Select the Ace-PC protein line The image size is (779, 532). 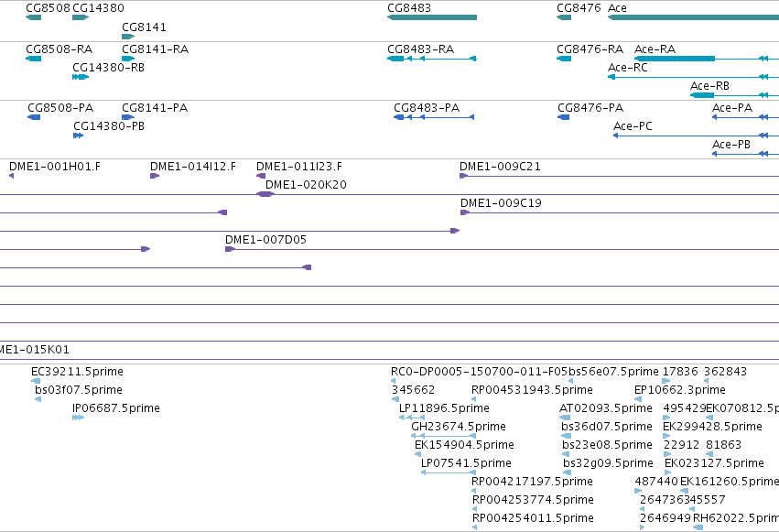click(696, 136)
